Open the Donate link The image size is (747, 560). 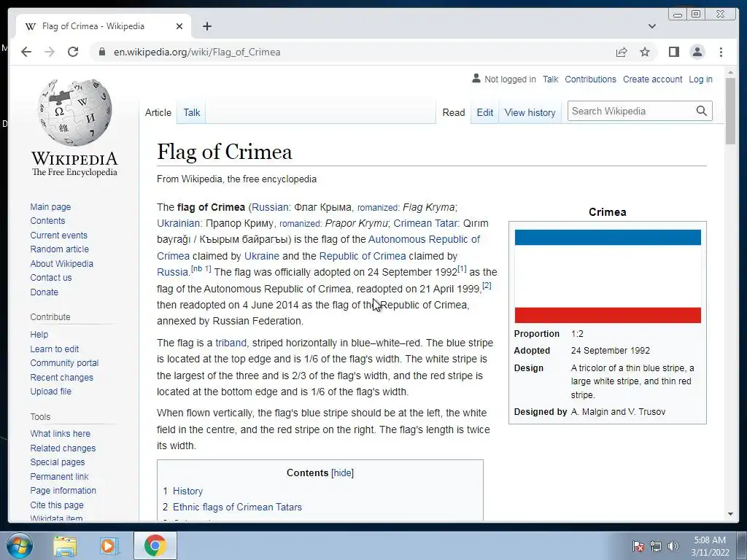coord(44,292)
